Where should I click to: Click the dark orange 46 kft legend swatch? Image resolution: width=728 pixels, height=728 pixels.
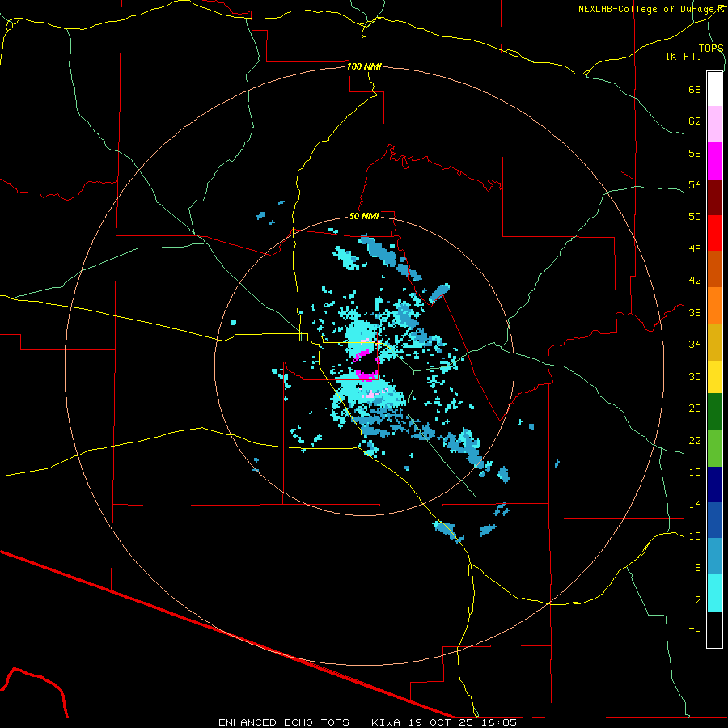[714, 269]
